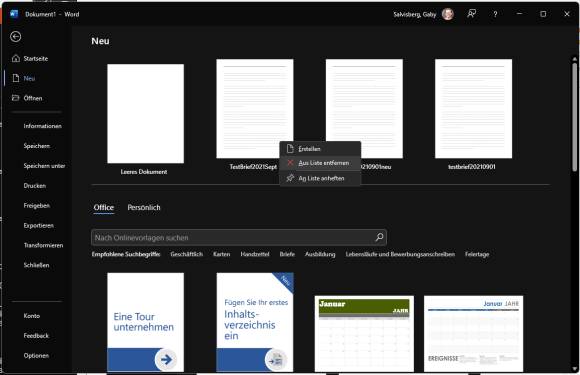The width and height of the screenshot is (580, 375).
Task: Click the Salvisberg, Gaby account name
Action: click(x=415, y=14)
